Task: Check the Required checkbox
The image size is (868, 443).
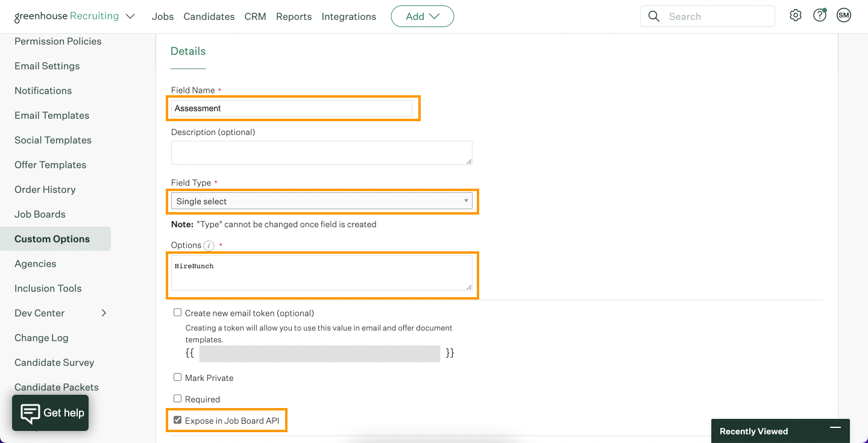Action: point(177,398)
